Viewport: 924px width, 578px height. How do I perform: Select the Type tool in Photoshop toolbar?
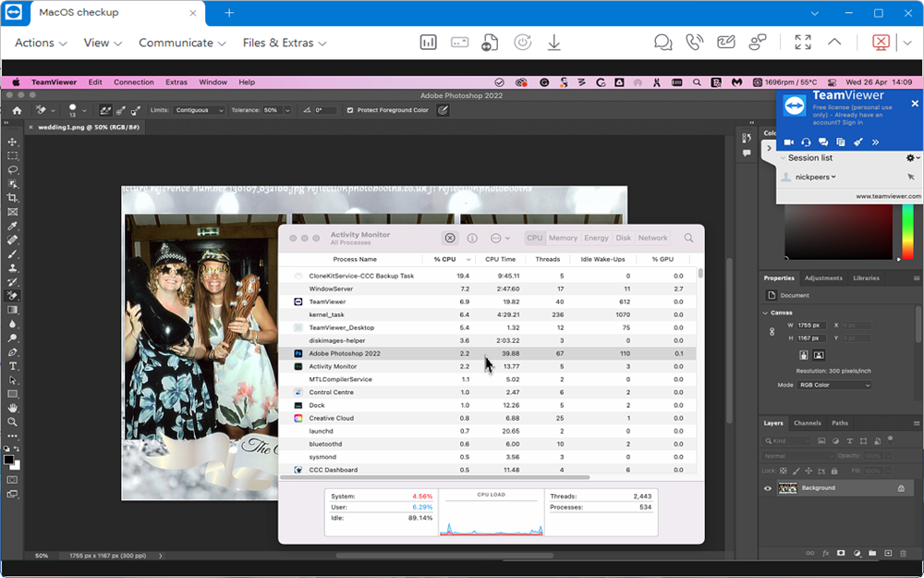tap(13, 366)
